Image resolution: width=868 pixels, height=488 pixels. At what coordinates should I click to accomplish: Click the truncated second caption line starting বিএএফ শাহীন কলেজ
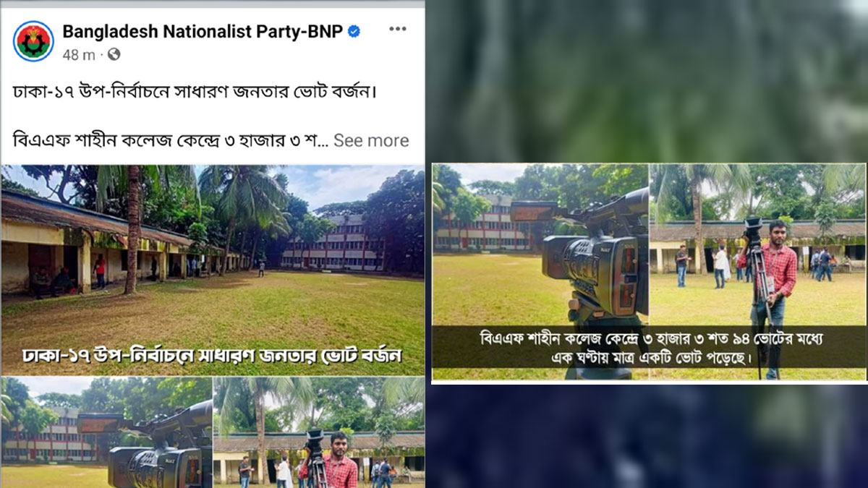171,140
